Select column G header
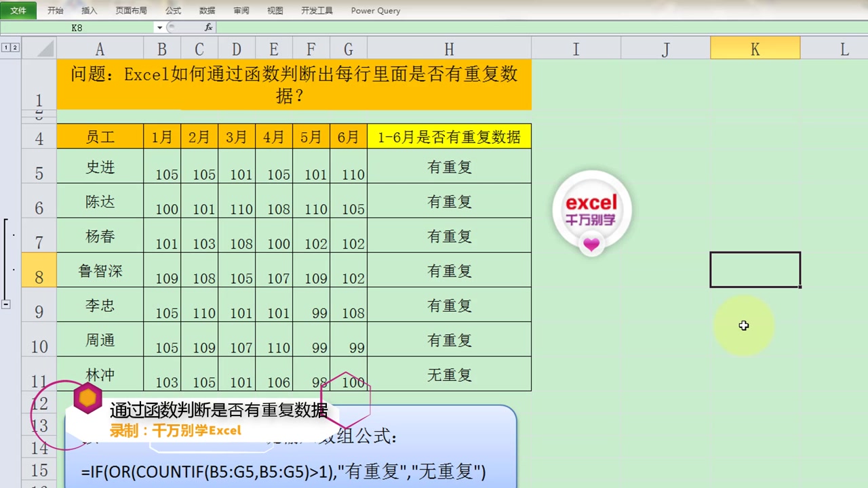 349,49
